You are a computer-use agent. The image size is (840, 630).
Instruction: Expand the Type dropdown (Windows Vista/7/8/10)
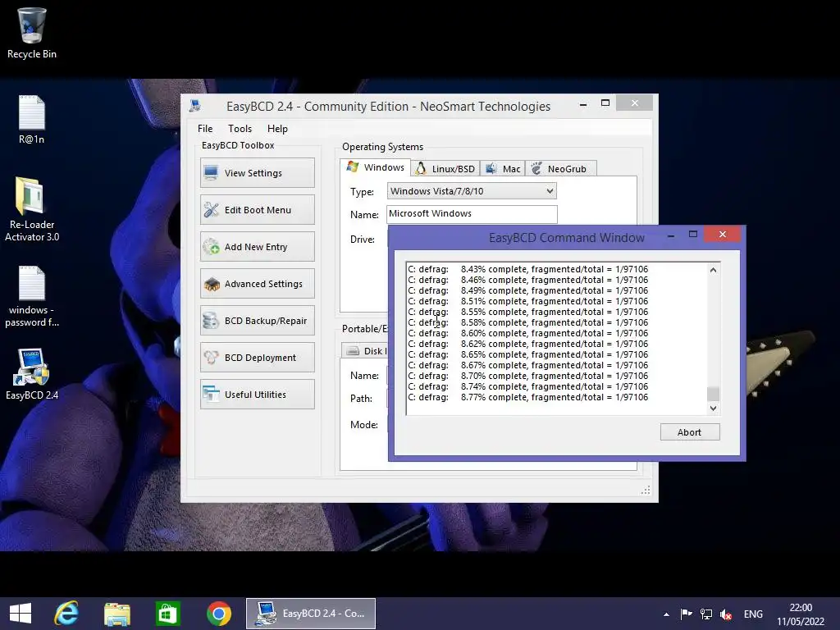[472, 191]
